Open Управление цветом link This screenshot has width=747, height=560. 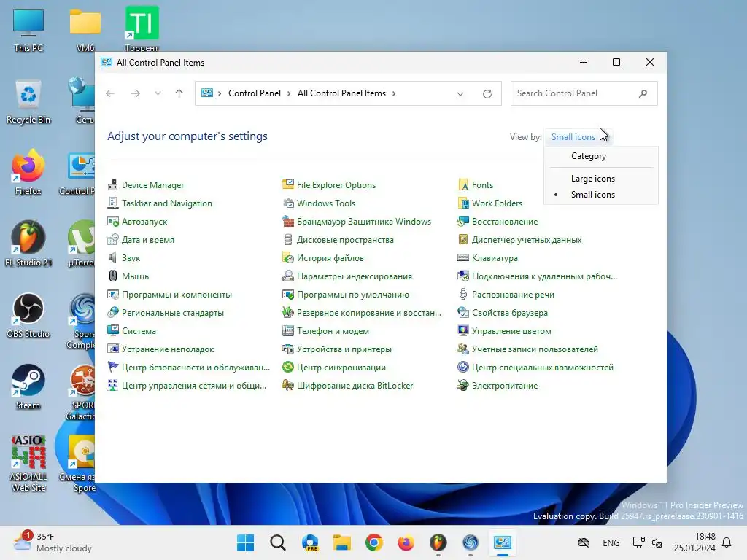click(511, 331)
